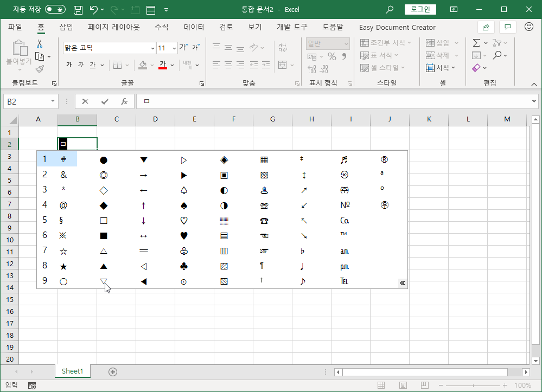542x392 pixels.
Task: Click the confirm checkmark in formula bar
Action: [x=105, y=101]
